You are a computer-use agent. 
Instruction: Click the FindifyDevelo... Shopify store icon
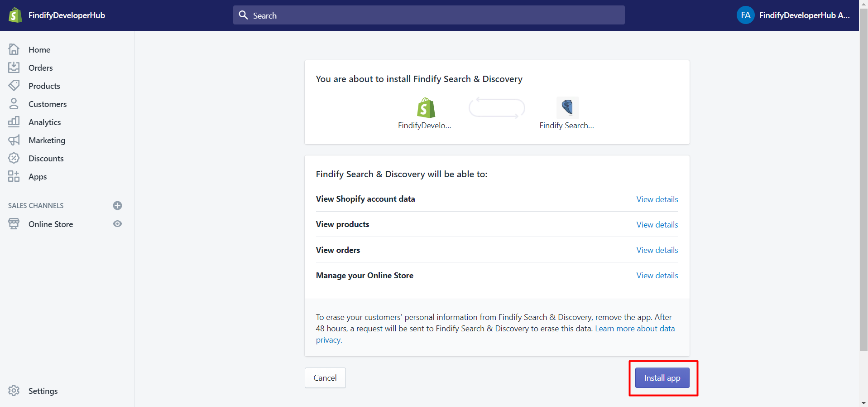pos(426,108)
